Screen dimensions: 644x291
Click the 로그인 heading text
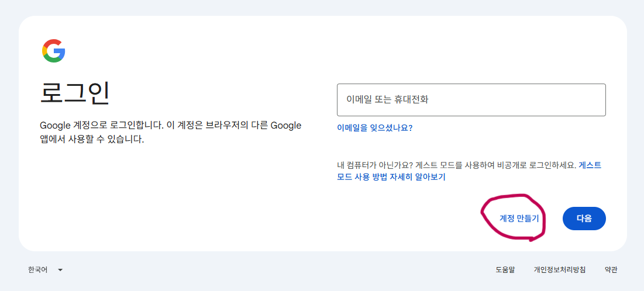pyautogui.click(x=75, y=95)
